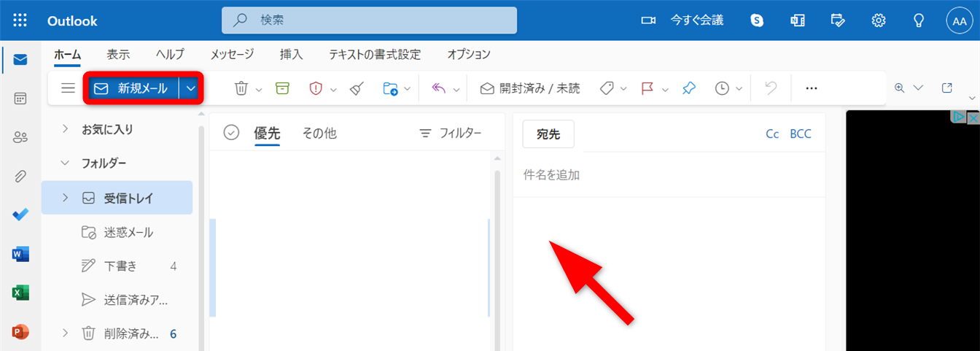Open the People contacts icon in sidebar
980x351 pixels.
(x=20, y=137)
